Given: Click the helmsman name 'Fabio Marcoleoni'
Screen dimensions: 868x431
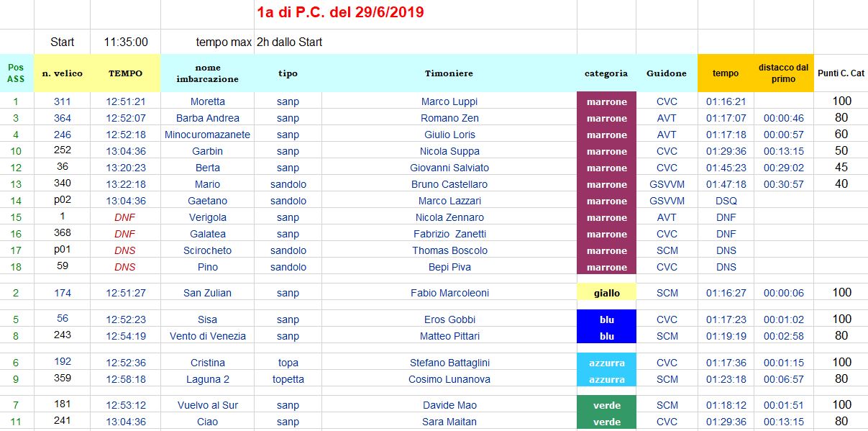Looking at the screenshot, I should click(449, 293).
